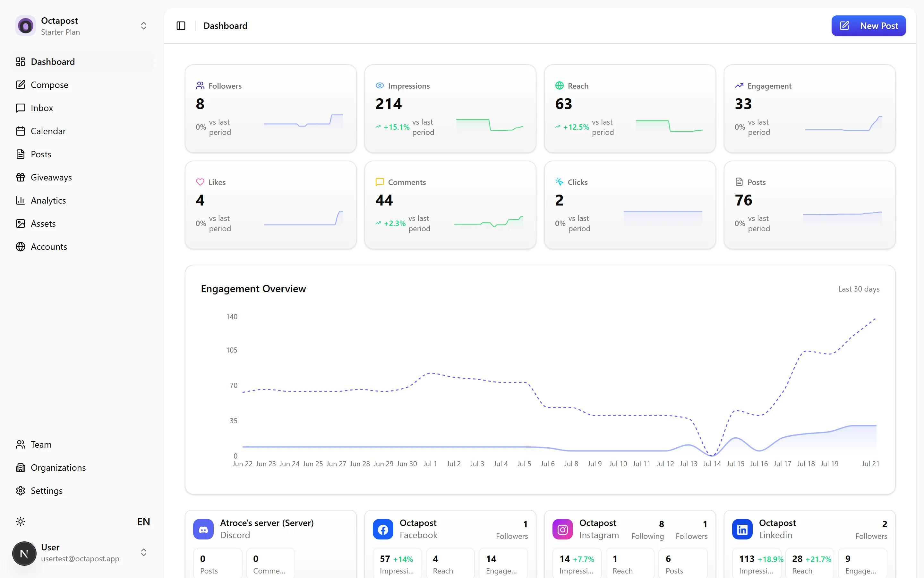Click the Analytics bar chart icon
The image size is (924, 578).
click(x=21, y=200)
